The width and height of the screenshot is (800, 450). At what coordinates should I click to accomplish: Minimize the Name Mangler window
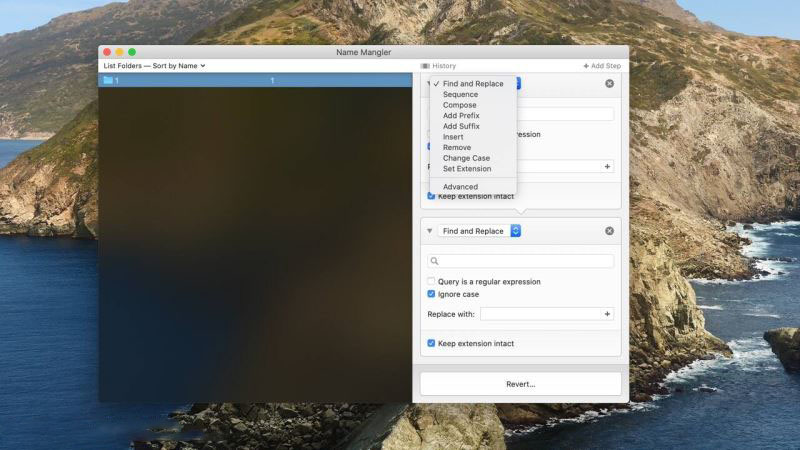[x=119, y=52]
